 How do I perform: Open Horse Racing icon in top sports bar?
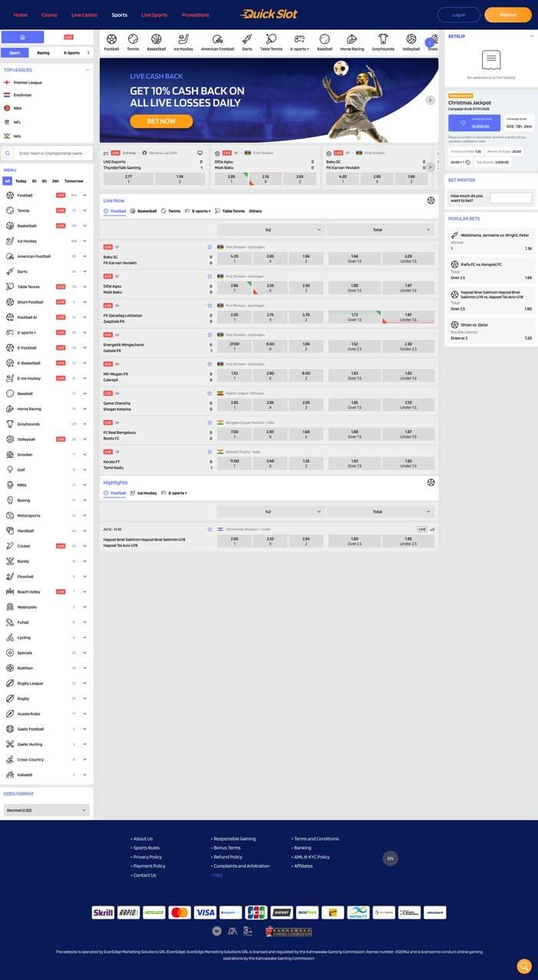click(352, 39)
